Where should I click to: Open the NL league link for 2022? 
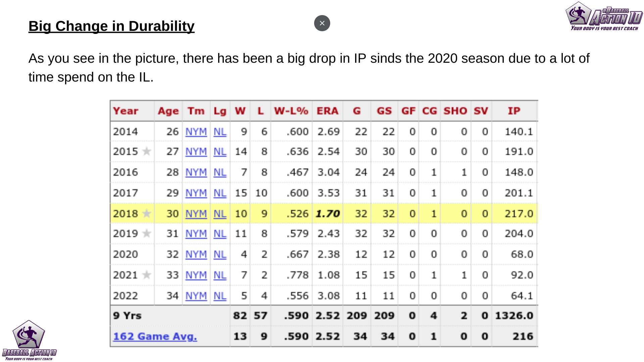pos(220,296)
